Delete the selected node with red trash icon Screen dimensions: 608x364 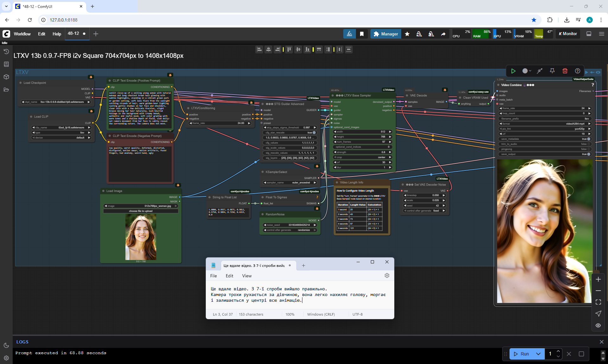coord(565,71)
